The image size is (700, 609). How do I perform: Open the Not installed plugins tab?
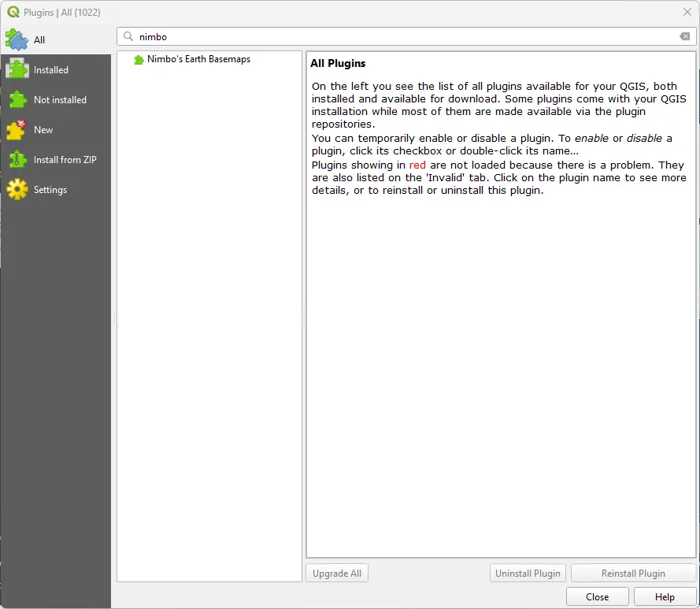click(x=56, y=99)
